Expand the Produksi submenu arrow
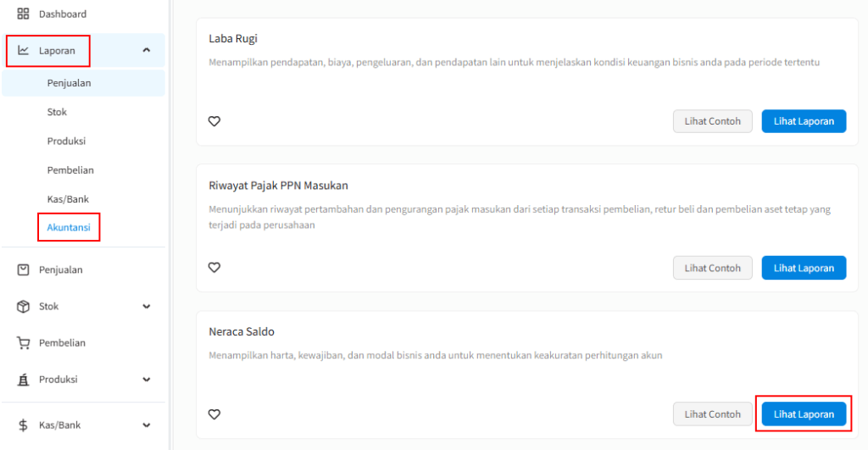 click(147, 380)
